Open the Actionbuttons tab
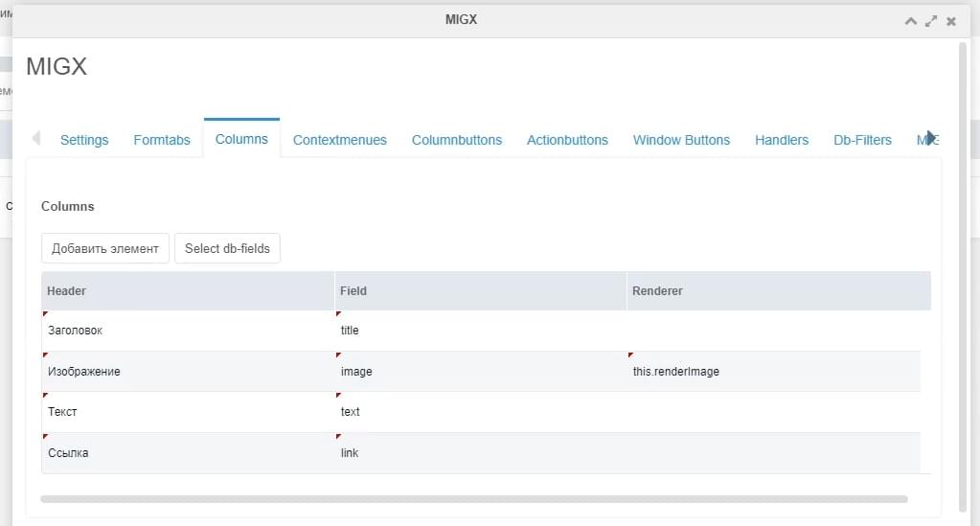 [567, 140]
